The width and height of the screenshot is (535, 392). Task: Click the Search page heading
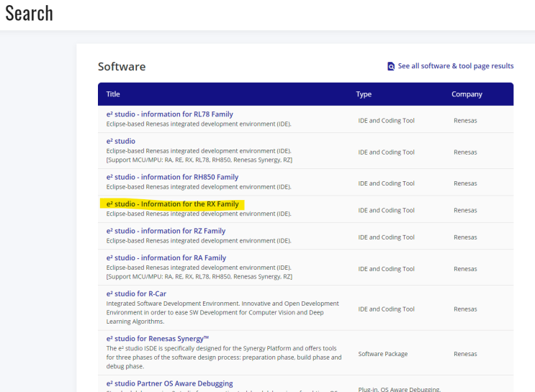(x=30, y=13)
